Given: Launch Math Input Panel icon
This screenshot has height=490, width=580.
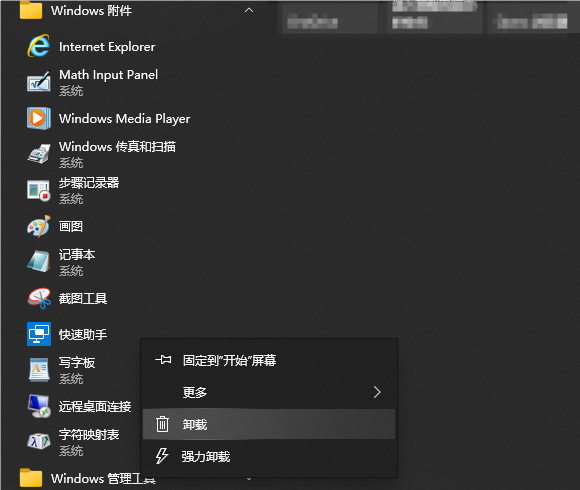Looking at the screenshot, I should [x=38, y=82].
